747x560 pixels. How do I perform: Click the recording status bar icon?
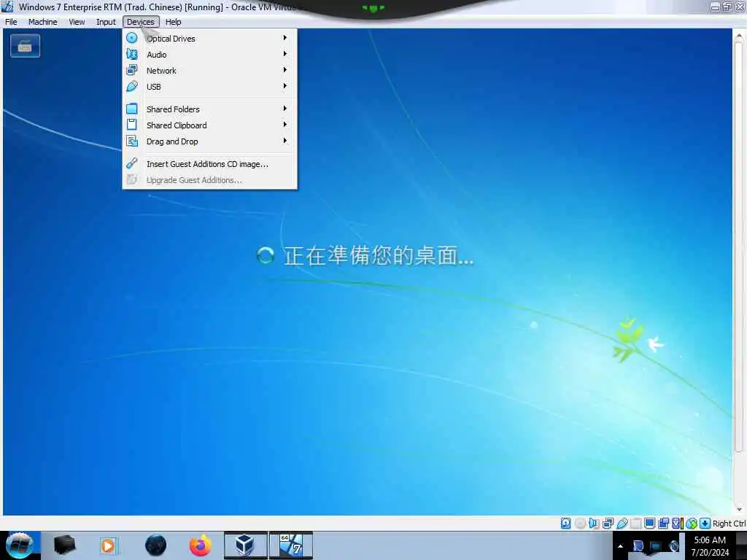tap(663, 524)
